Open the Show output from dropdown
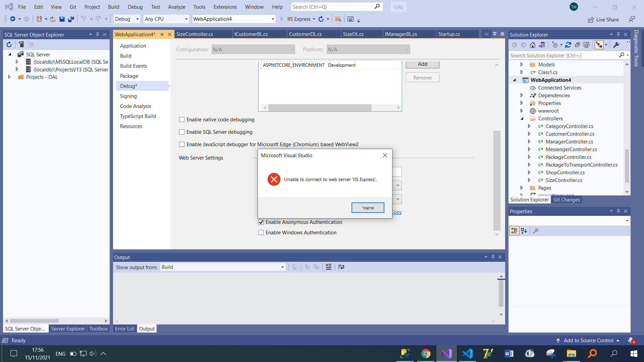 click(x=282, y=267)
